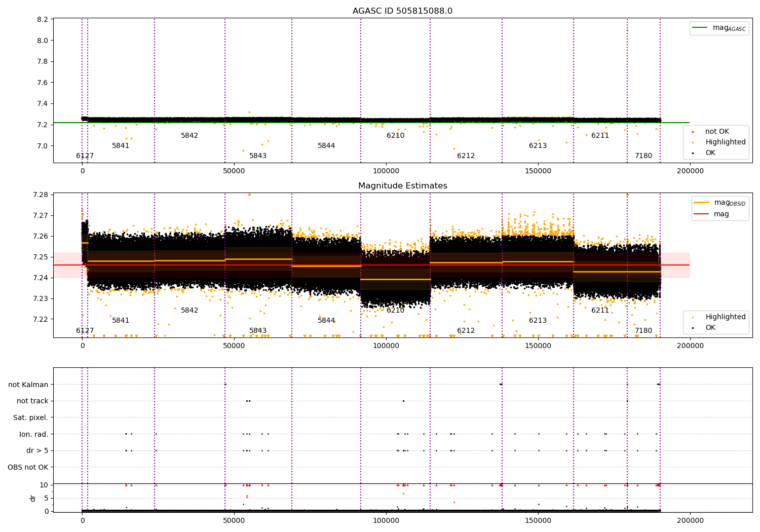Click the 7.25 y-axis tick in middle plot
760x532 pixels.
(41, 257)
